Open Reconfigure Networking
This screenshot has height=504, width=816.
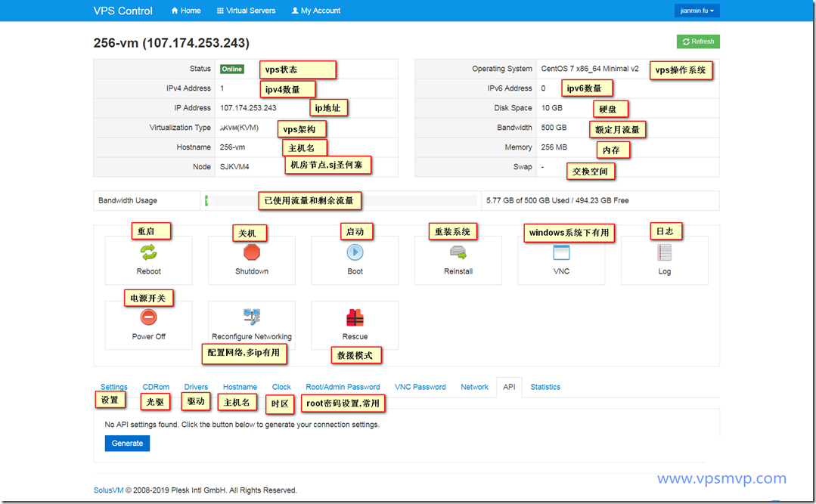click(x=252, y=318)
